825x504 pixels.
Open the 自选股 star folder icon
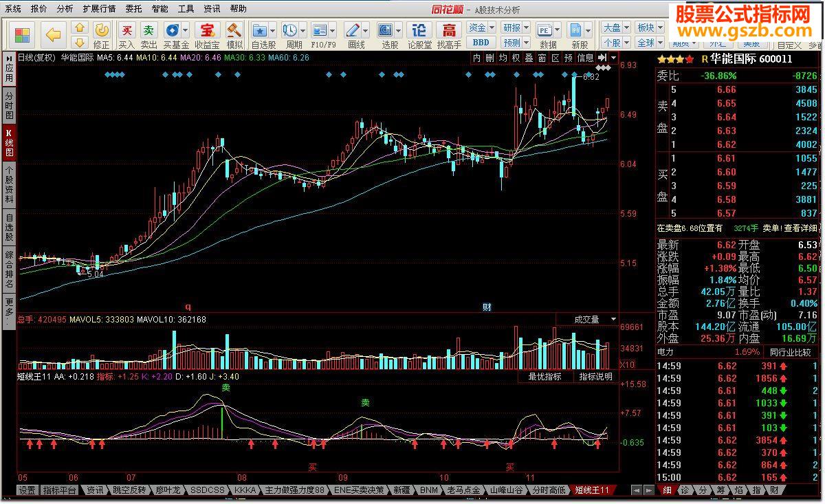(x=260, y=30)
